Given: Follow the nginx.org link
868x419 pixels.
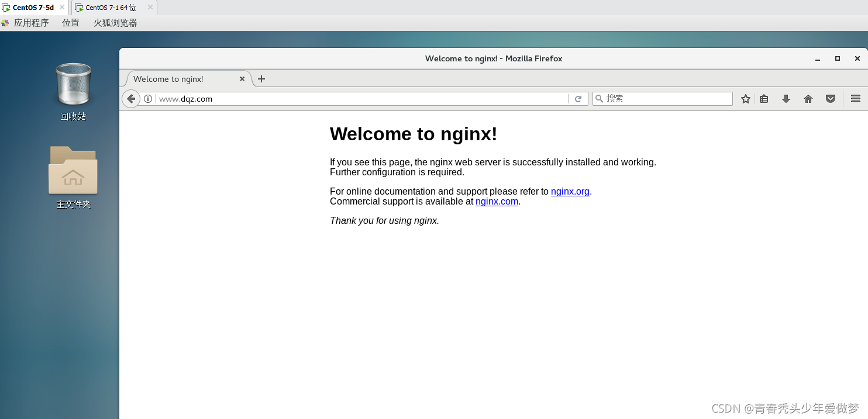Looking at the screenshot, I should (570, 191).
